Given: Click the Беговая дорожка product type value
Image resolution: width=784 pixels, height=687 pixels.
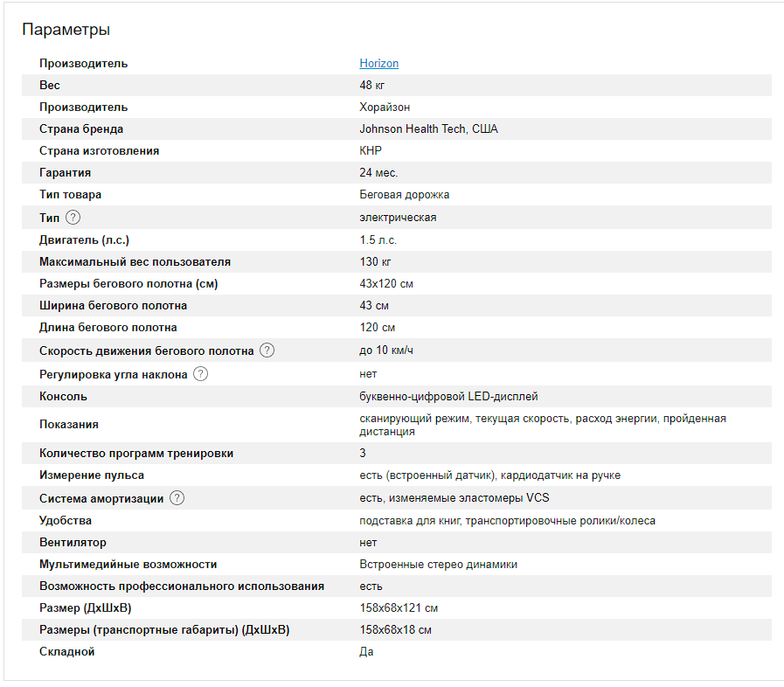Looking at the screenshot, I should 404,194.
